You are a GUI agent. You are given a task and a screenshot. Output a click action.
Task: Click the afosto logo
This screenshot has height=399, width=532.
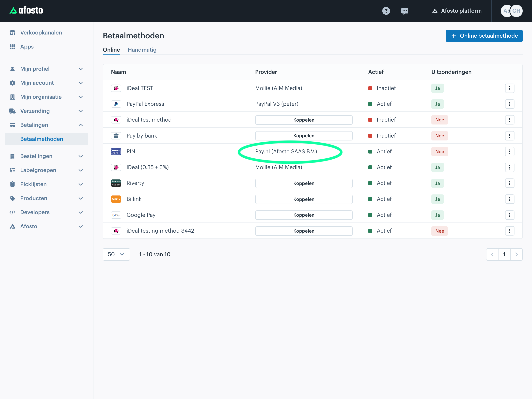[26, 10]
